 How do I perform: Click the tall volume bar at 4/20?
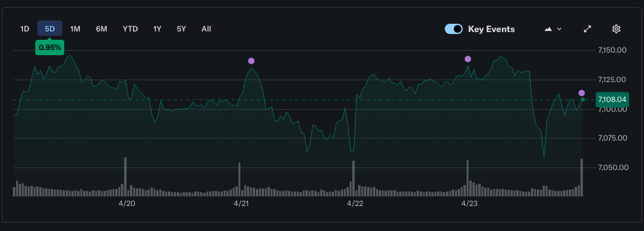(x=125, y=177)
